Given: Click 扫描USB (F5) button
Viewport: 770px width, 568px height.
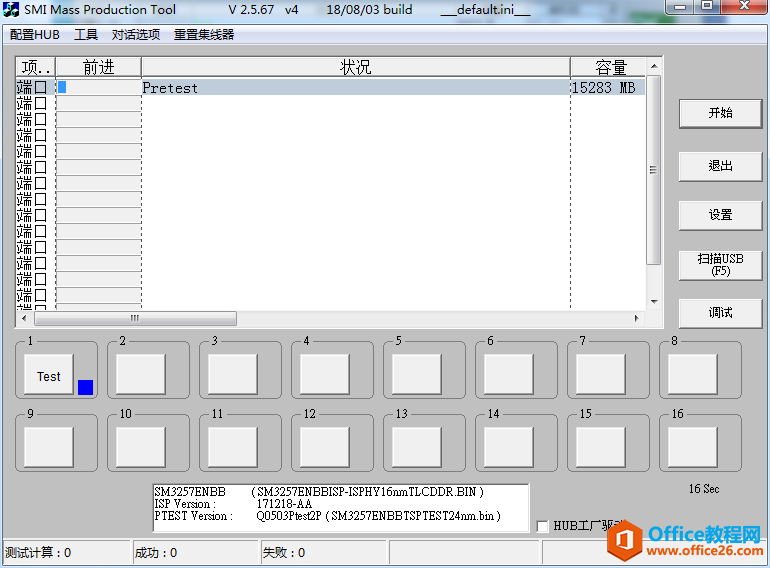Looking at the screenshot, I should pos(720,265).
